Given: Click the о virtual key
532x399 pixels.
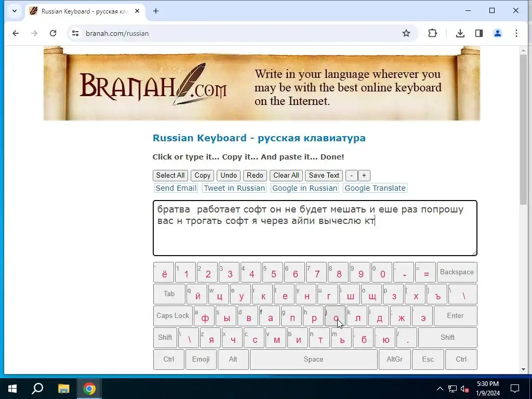Looking at the screenshot, I should [x=335, y=315].
